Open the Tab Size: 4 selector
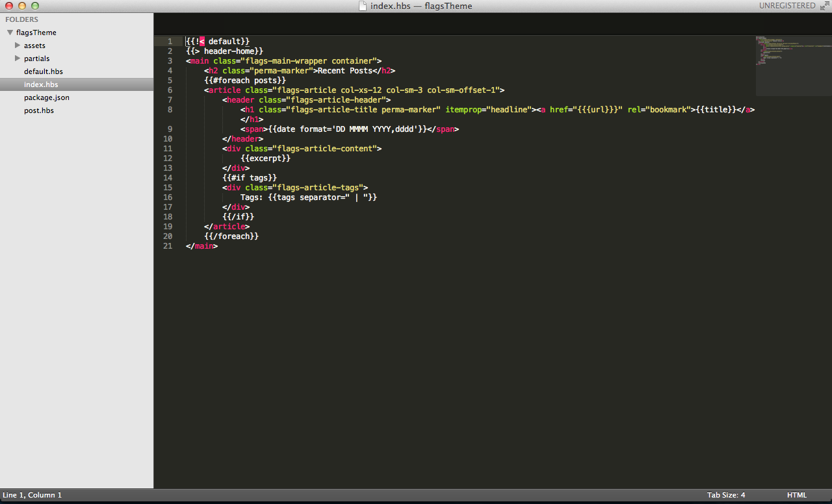Screen dimensions: 832x504 [x=726, y=495]
